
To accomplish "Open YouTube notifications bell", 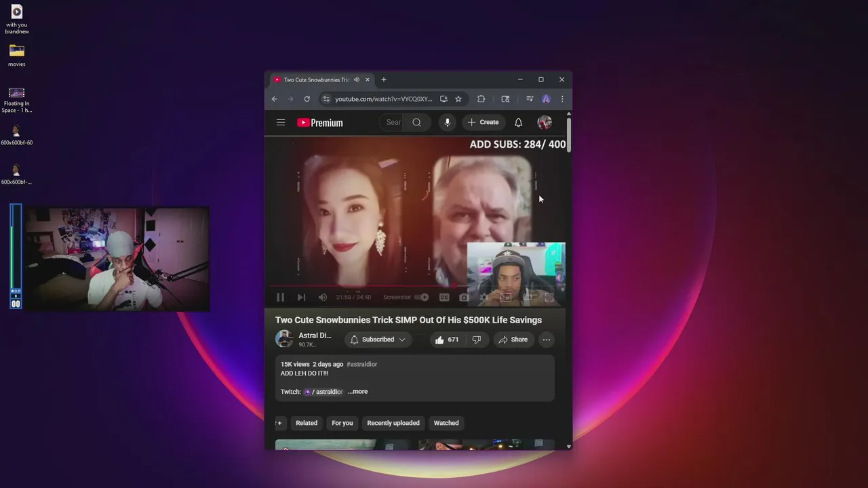I will pos(518,123).
